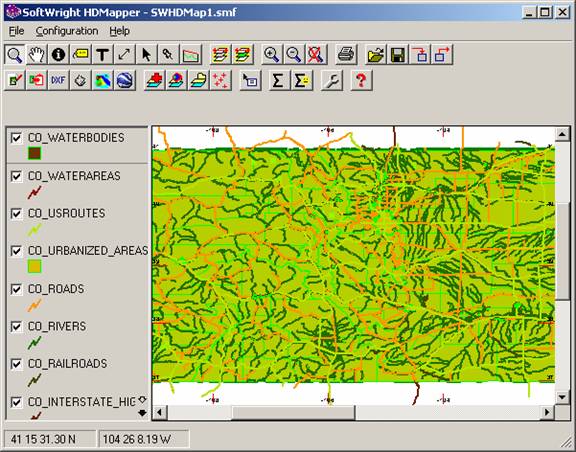Click the Sigma with smiley face icon

point(302,80)
